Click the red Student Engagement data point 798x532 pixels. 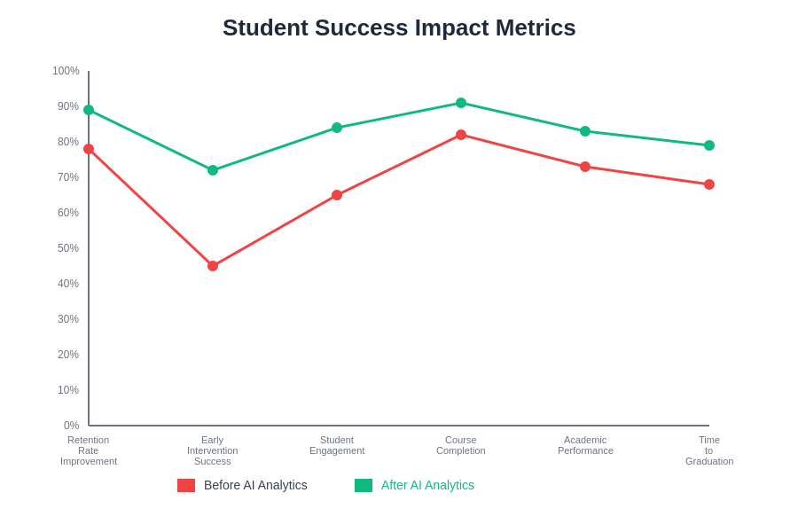coord(337,195)
